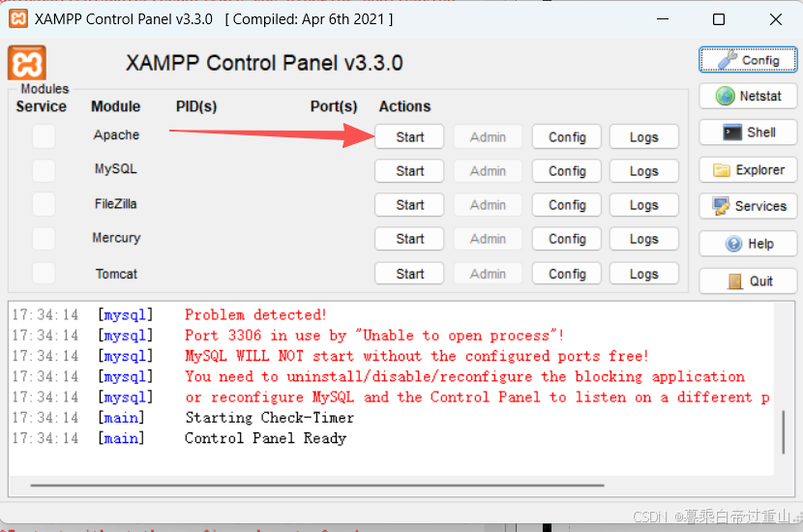Click Quit with the door icon
The width and height of the screenshot is (803, 532).
click(x=748, y=281)
